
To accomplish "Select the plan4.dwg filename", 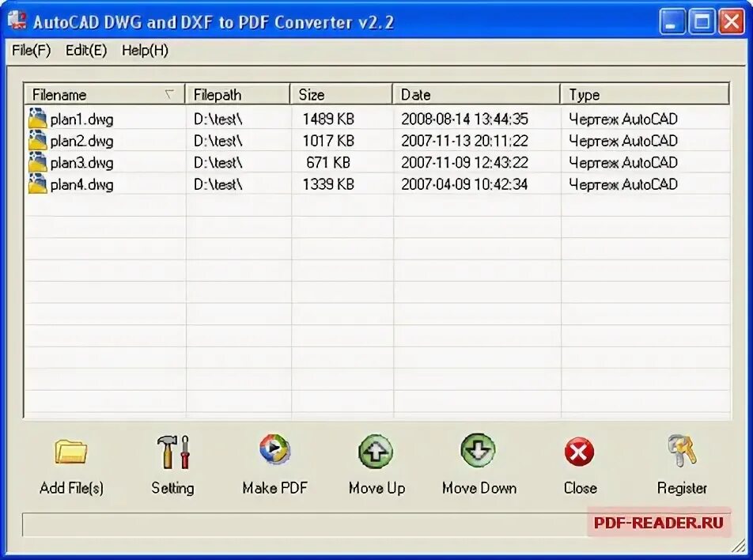I will click(82, 185).
